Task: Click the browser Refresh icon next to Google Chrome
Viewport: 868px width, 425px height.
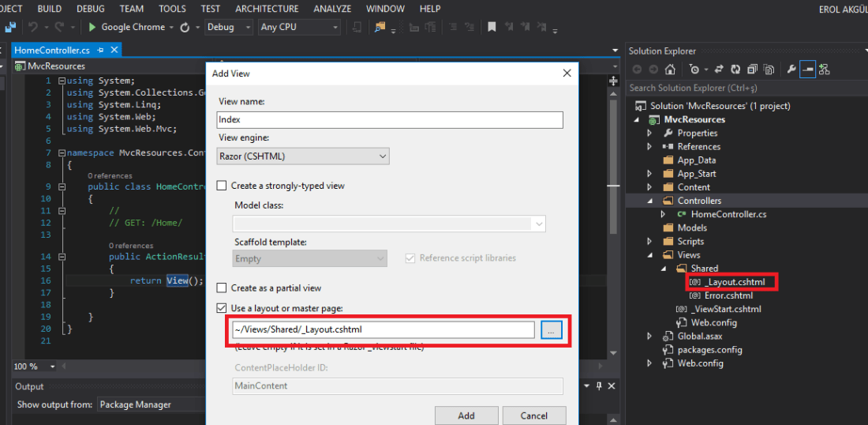Action: coord(185,27)
